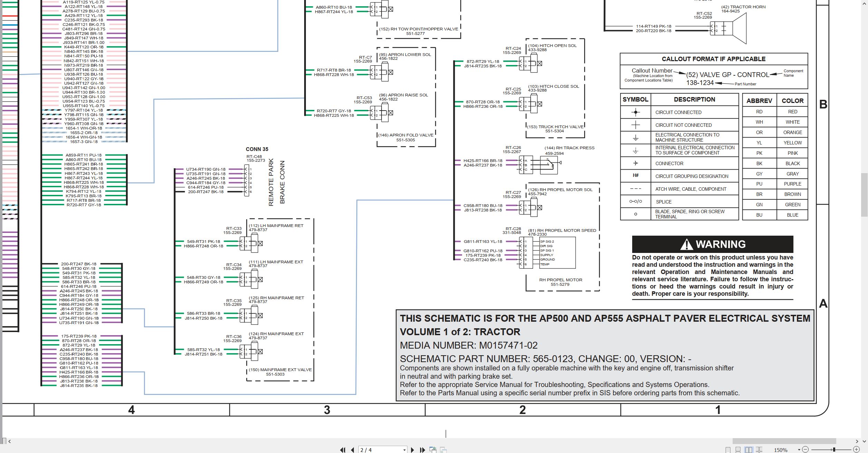Click the (153) TRUCK HITCH VALVE label
868x453 pixels.
tap(556, 127)
